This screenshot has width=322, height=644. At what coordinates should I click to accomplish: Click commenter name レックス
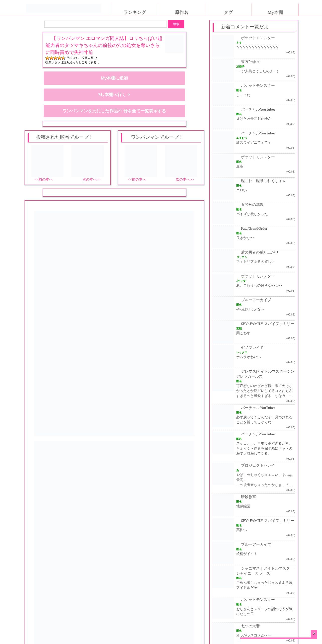(242, 352)
